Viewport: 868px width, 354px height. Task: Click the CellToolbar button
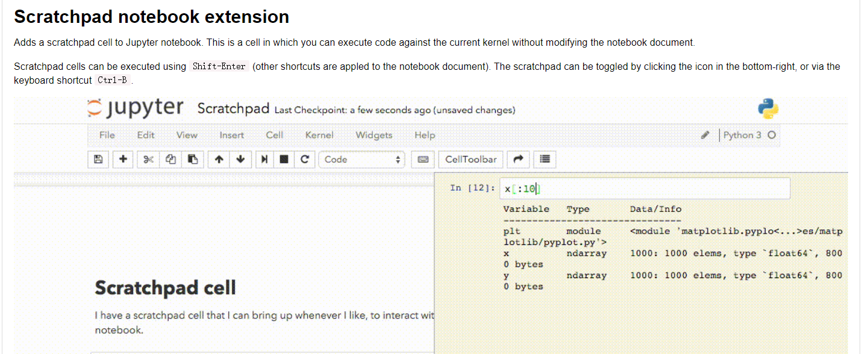pos(471,160)
